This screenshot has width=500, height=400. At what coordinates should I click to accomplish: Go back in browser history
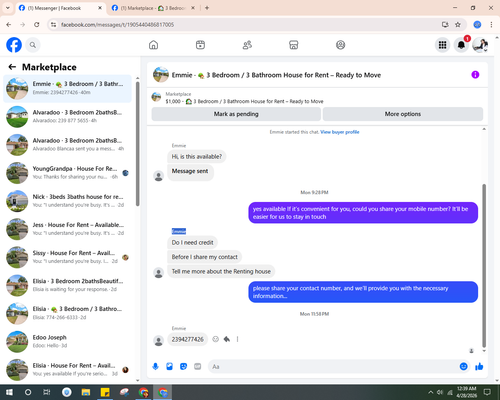click(x=9, y=25)
